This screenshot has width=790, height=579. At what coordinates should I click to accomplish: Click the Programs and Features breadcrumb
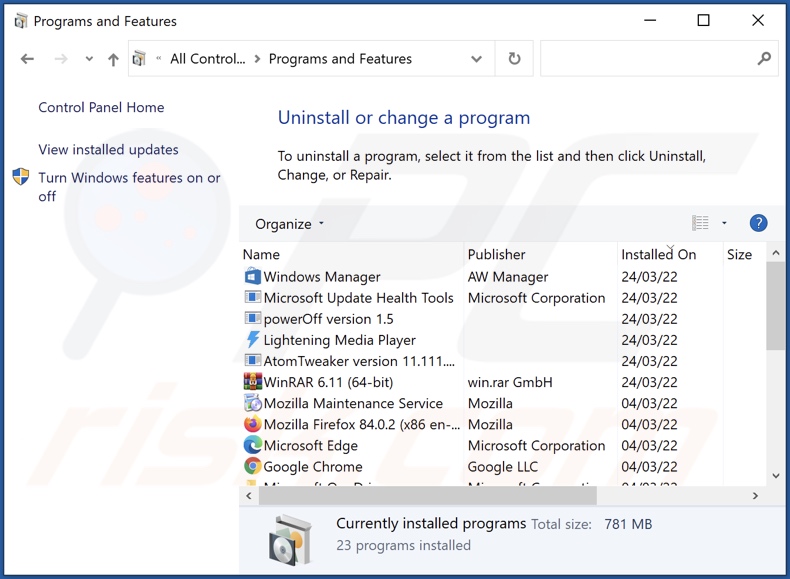click(x=340, y=59)
